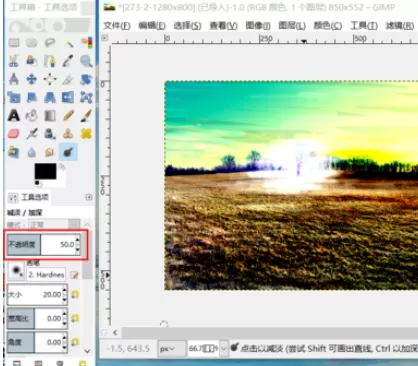Image resolution: width=418 pixels, height=366 pixels.
Task: Select the Color Picker eyedropper tool
Action: 68,61
